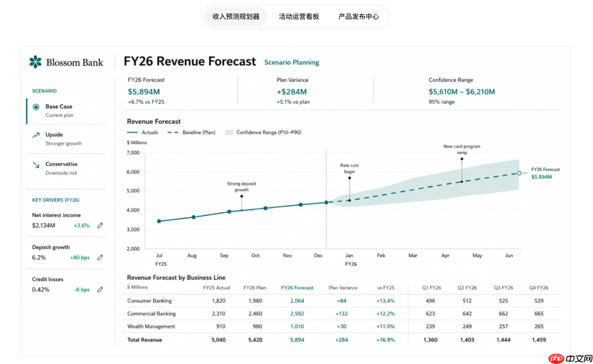Toggle the Confidence Range legend swatch
Viewport: 593px width, 364px height.
(x=229, y=132)
